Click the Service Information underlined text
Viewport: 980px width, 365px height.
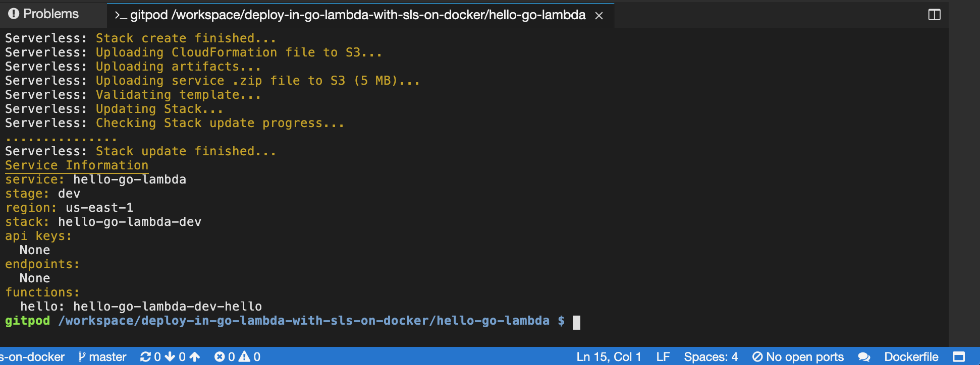click(x=76, y=165)
